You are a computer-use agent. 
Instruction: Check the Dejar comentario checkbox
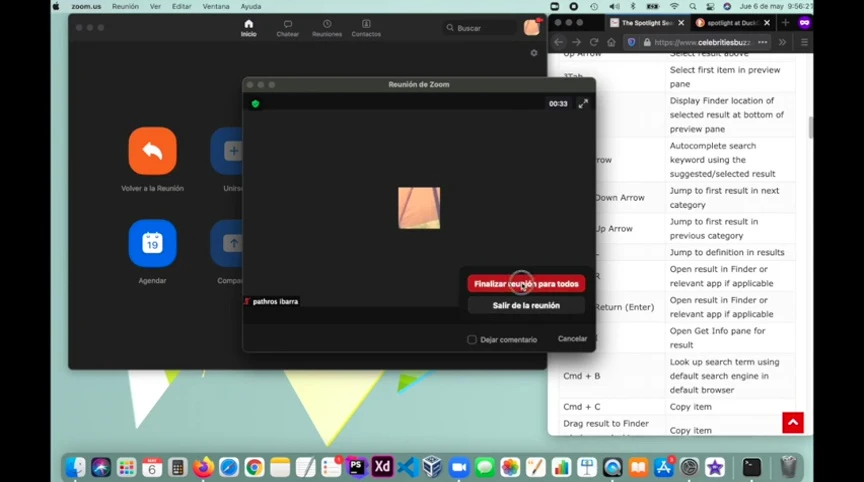click(x=472, y=339)
